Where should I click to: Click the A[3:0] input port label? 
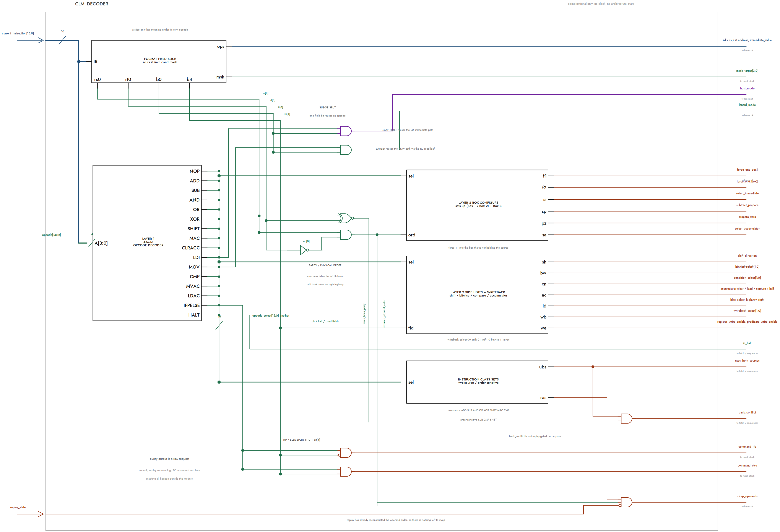(101, 243)
